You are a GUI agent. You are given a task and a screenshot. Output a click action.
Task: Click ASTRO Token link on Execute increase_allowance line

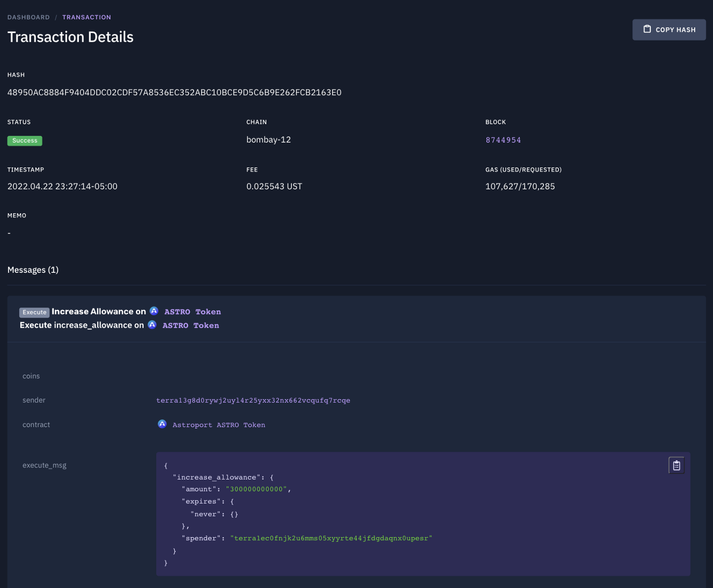pos(190,325)
